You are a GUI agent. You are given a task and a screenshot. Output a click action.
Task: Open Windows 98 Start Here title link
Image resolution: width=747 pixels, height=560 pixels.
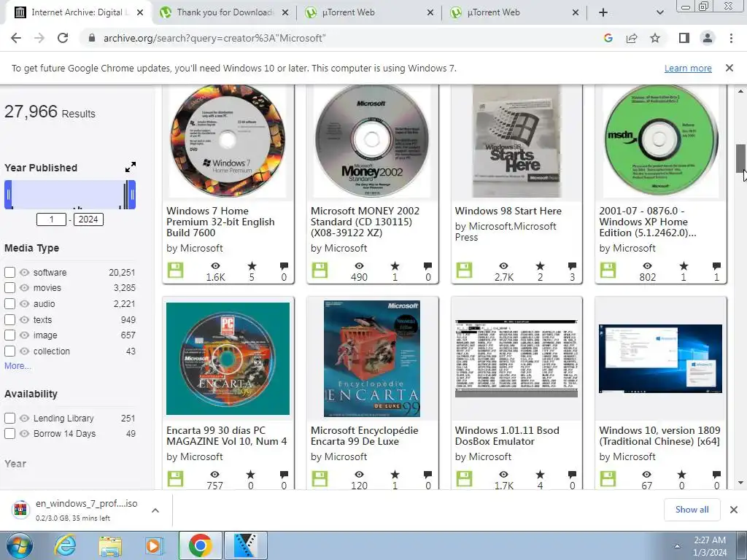[x=508, y=211]
